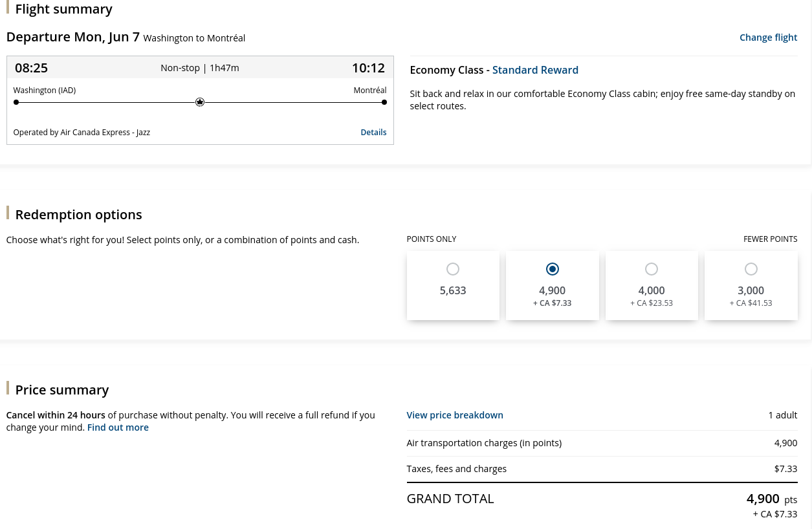812x529 pixels.
Task: Select the 5,633 points only radio option
Action: tap(453, 269)
